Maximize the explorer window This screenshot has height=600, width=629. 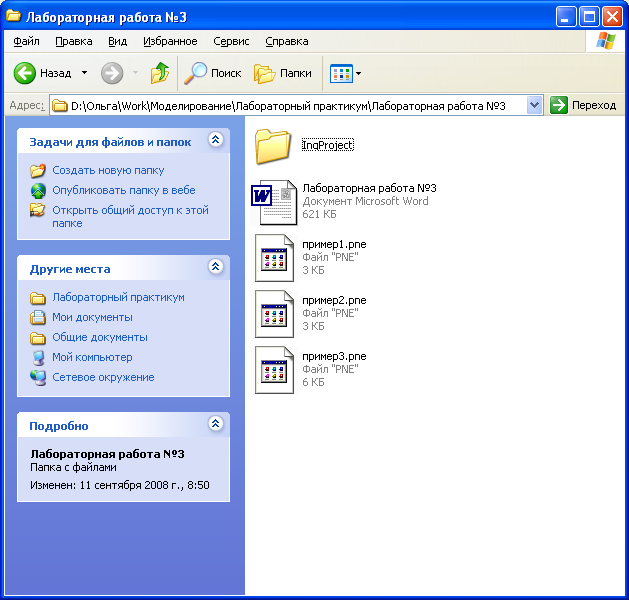(x=589, y=17)
